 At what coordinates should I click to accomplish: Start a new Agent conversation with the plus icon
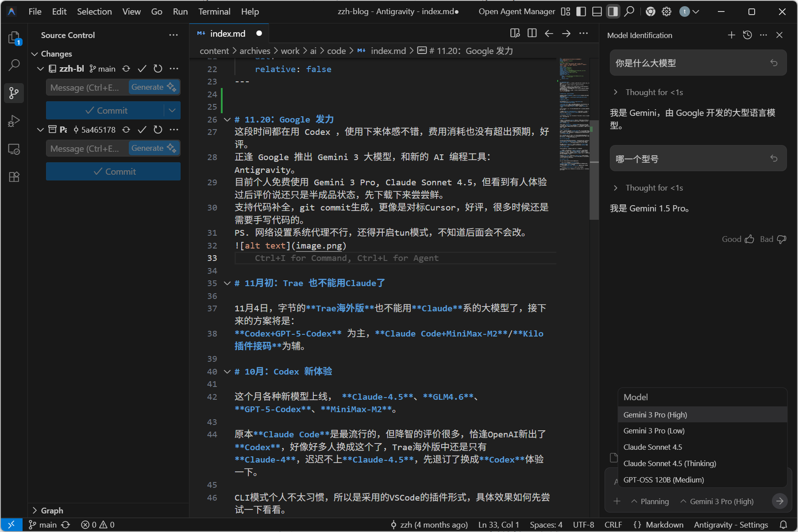coord(731,35)
